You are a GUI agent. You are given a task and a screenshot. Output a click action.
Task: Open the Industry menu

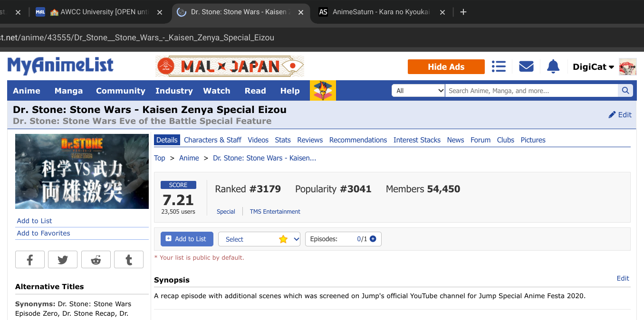(x=174, y=91)
